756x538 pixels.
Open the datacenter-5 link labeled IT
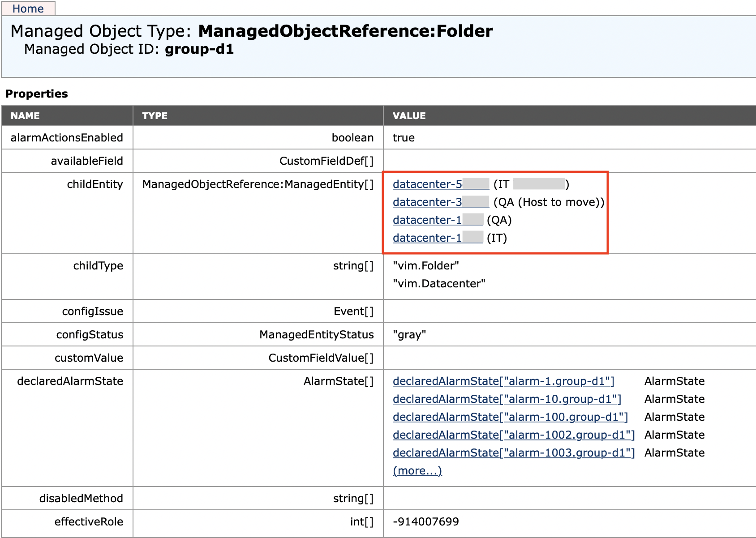click(x=427, y=184)
